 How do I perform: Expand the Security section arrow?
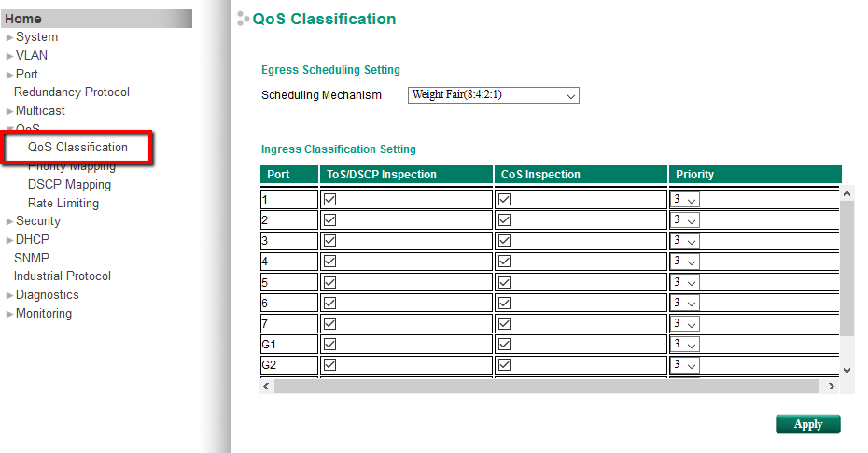click(9, 221)
